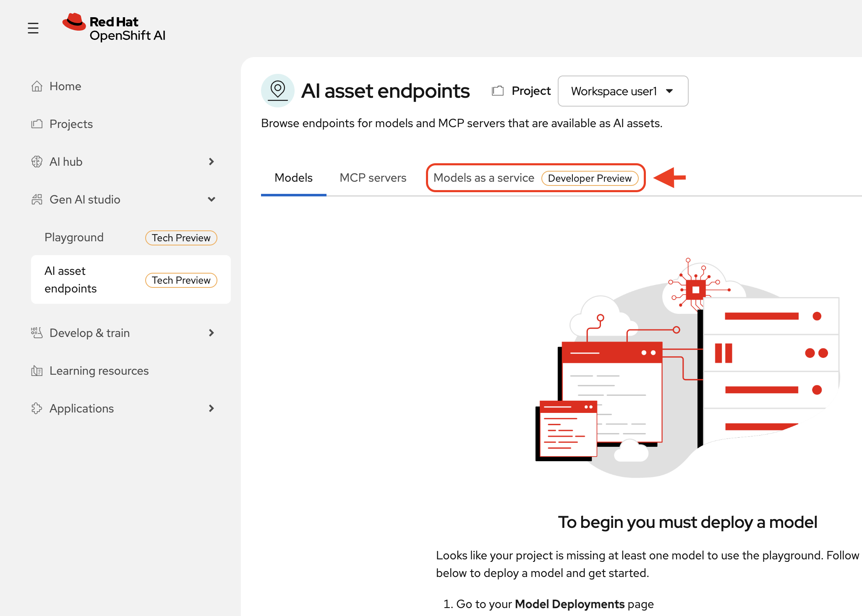Click the bold "Model Deployments" text

570,604
